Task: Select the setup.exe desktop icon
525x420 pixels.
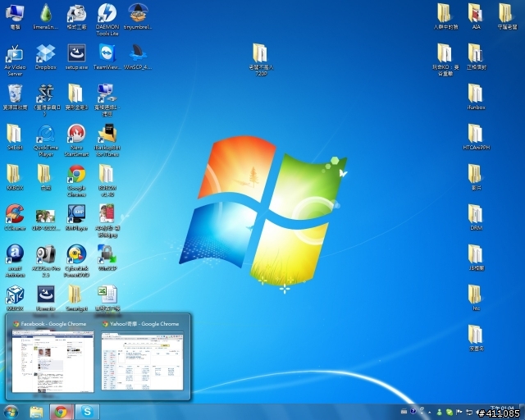Action: [76, 57]
